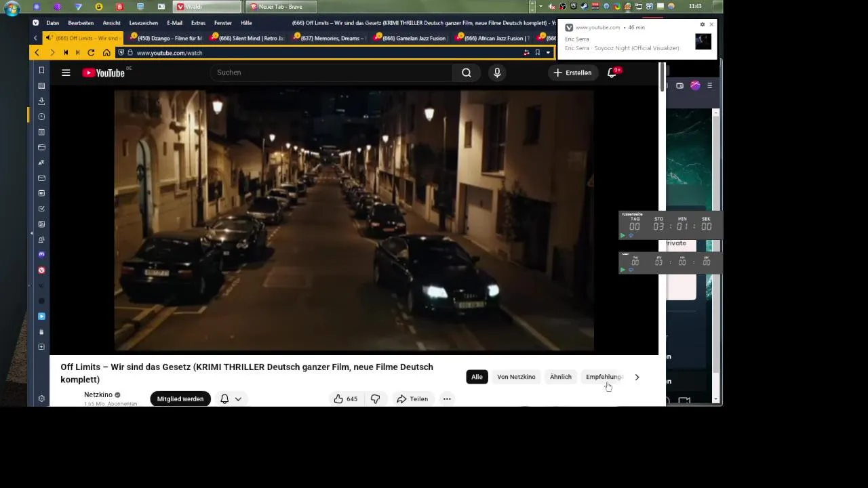Show more filter chips with right chevron
Image resolution: width=868 pixels, height=488 pixels.
click(637, 377)
